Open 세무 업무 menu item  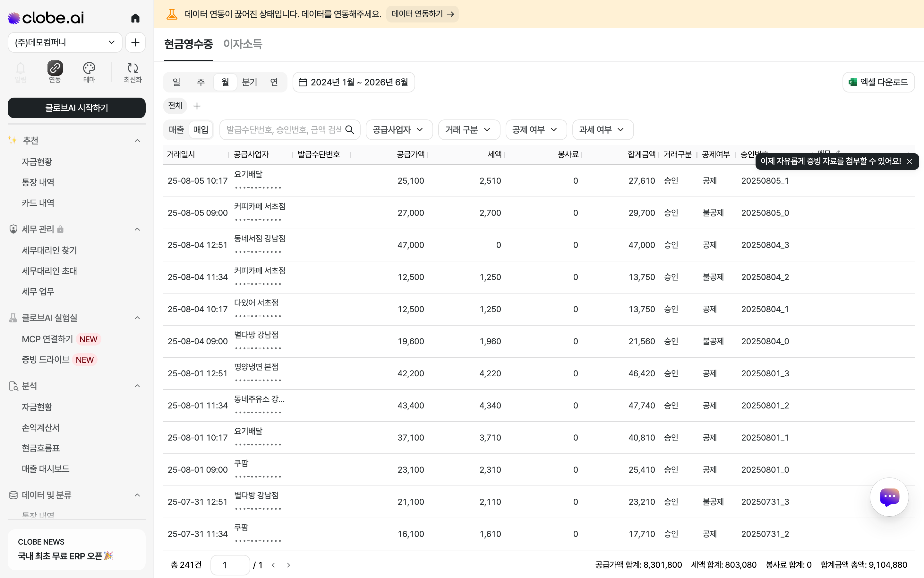point(38,292)
